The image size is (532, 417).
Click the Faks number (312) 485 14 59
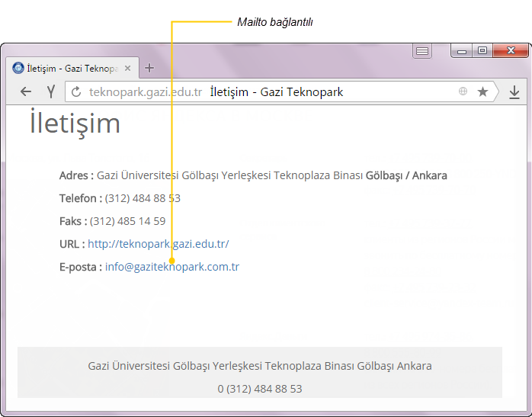pos(127,221)
